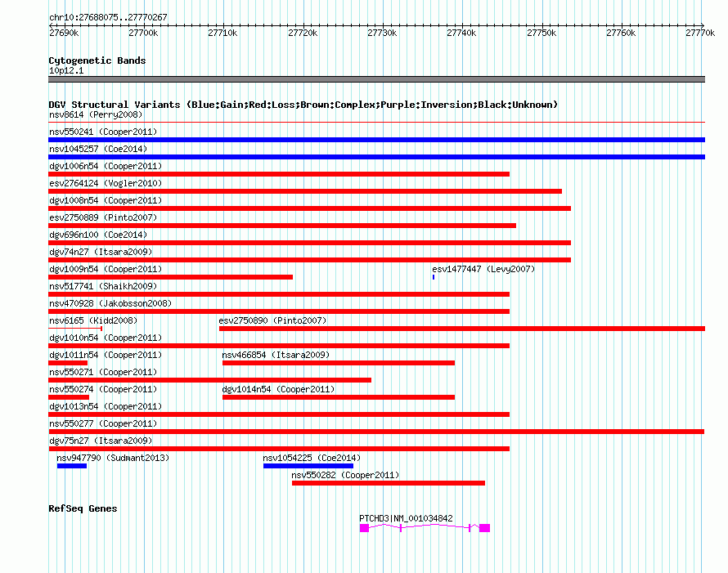Image resolution: width=728 pixels, height=573 pixels.
Task: Click nsv550271 (Cooper2011) variant label
Action: click(x=103, y=372)
